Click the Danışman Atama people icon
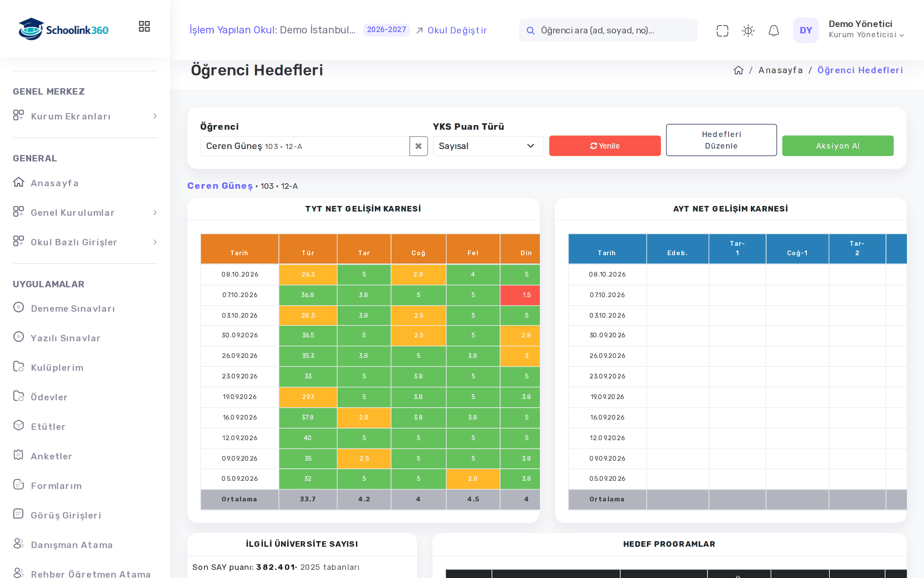 pos(18,544)
